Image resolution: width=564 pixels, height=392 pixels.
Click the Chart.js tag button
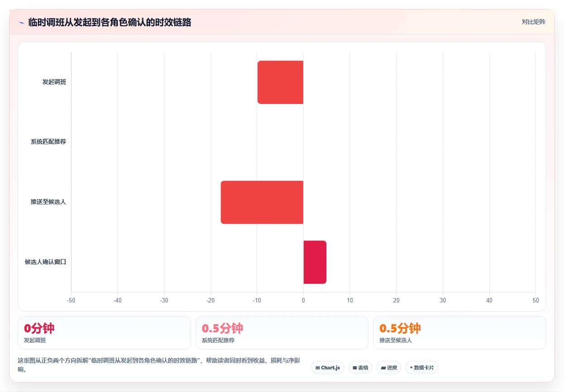click(x=328, y=368)
